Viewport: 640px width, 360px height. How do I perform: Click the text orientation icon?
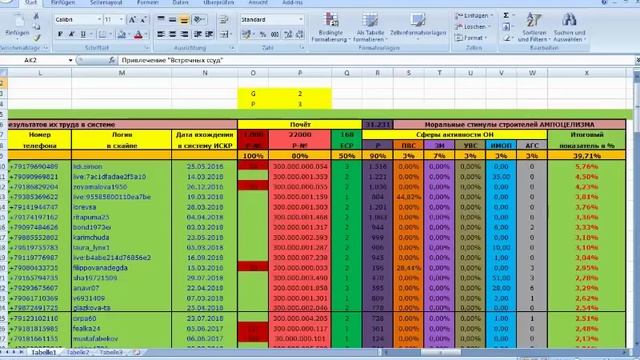click(199, 20)
